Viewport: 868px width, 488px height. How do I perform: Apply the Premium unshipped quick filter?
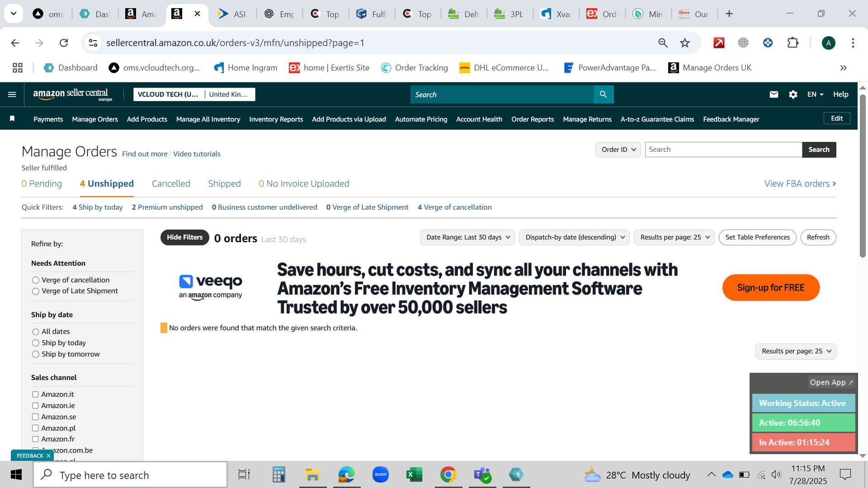click(x=167, y=207)
